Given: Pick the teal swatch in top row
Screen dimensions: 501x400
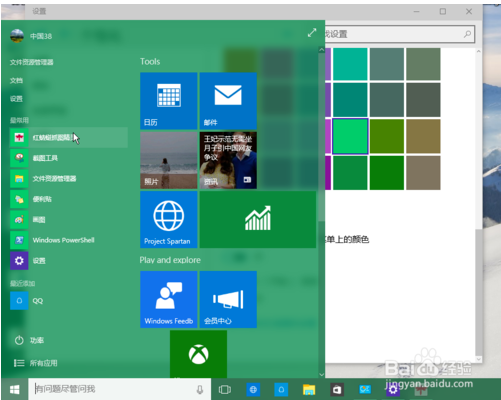Looking at the screenshot, I should [350, 64].
